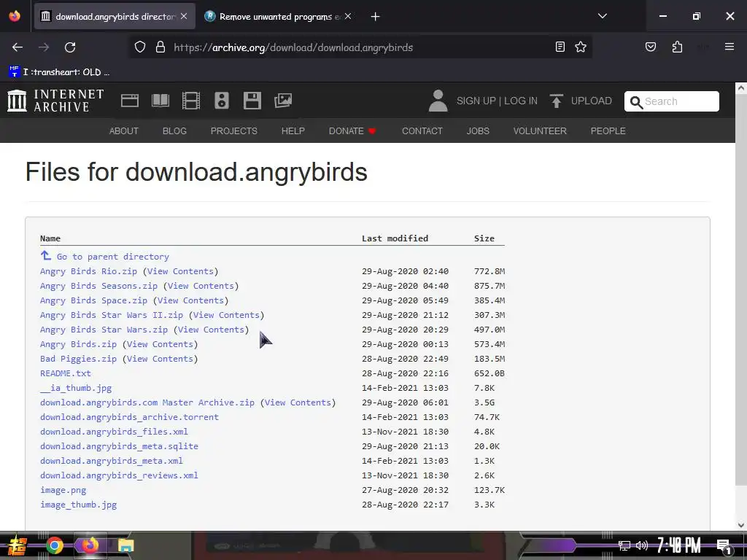Image resolution: width=747 pixels, height=560 pixels.
Task: Click Go to parent directory link
Action: tap(113, 257)
